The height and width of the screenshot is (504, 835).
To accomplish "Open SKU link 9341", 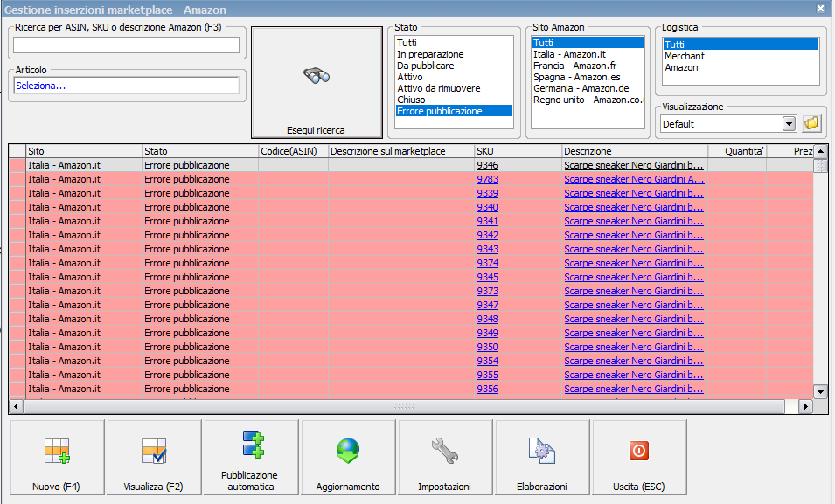I will tap(487, 221).
